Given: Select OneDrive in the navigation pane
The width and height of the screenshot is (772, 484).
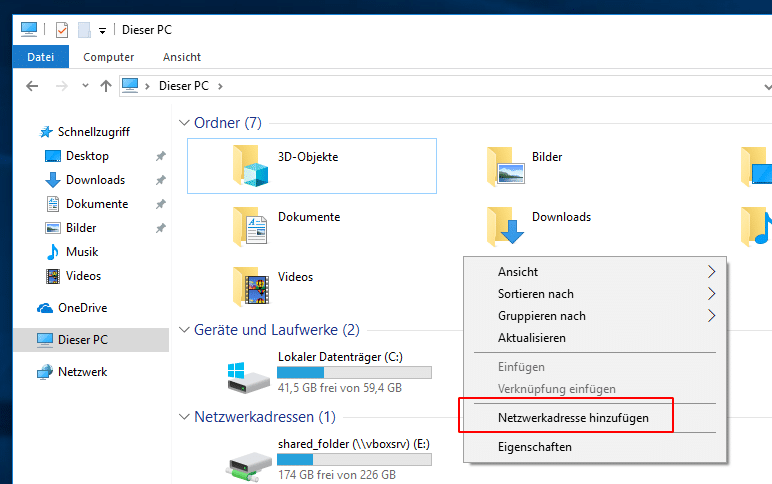Looking at the screenshot, I should pyautogui.click(x=82, y=308).
